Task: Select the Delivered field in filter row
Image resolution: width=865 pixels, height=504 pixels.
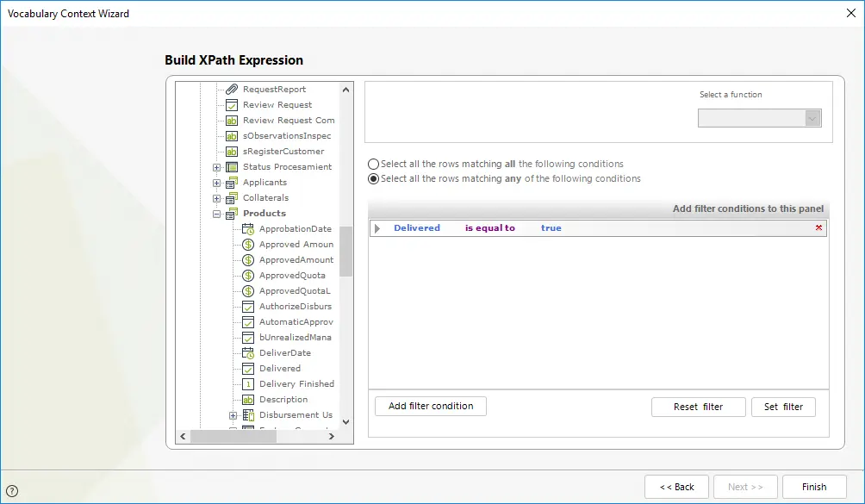Action: pos(417,227)
